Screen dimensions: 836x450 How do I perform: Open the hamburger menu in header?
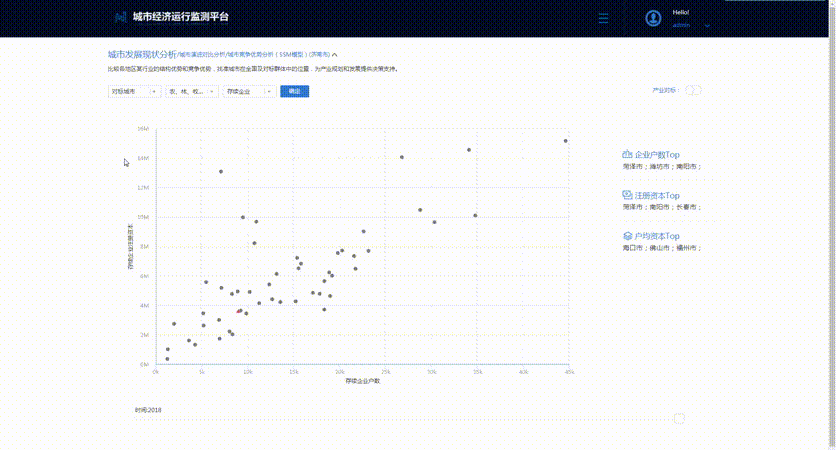(603, 18)
